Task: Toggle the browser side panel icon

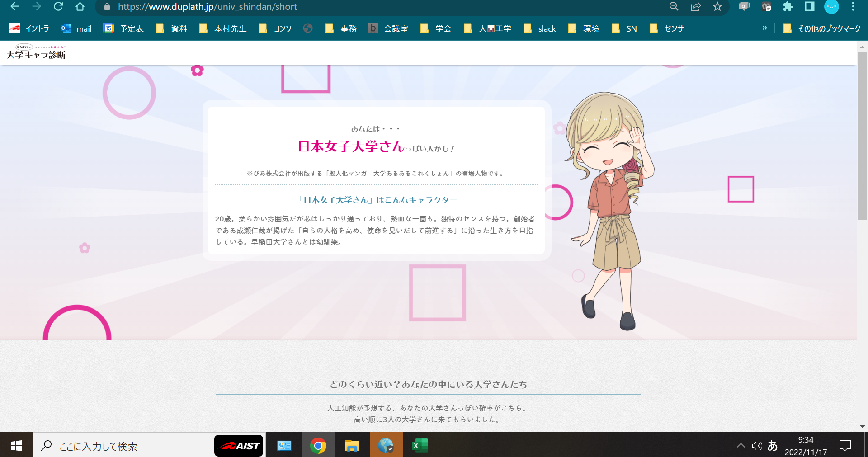Action: click(810, 6)
